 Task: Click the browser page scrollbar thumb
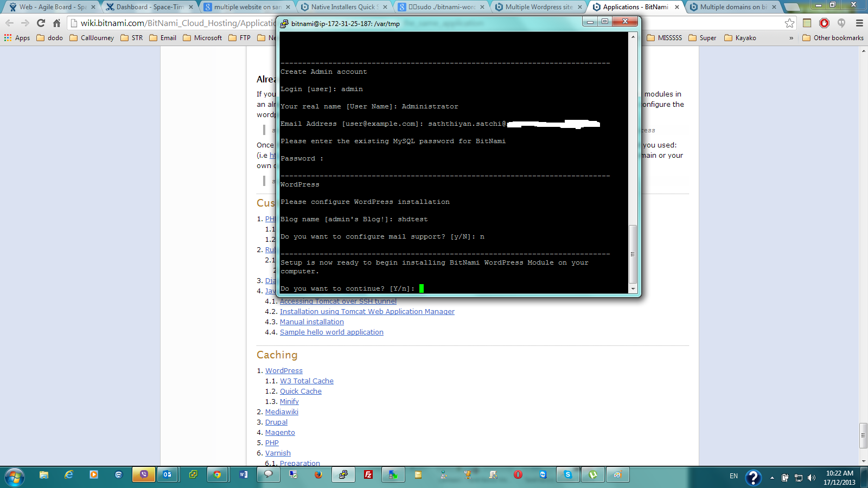[x=864, y=435]
